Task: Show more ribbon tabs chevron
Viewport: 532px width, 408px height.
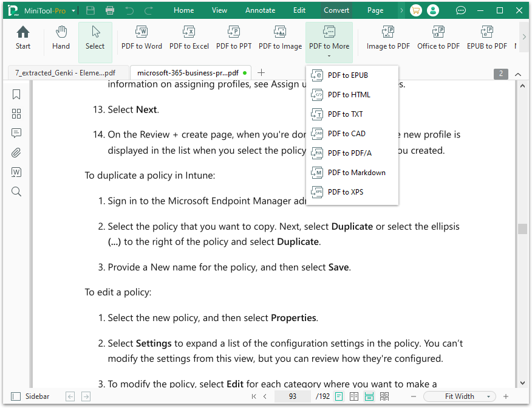Action: (401, 10)
